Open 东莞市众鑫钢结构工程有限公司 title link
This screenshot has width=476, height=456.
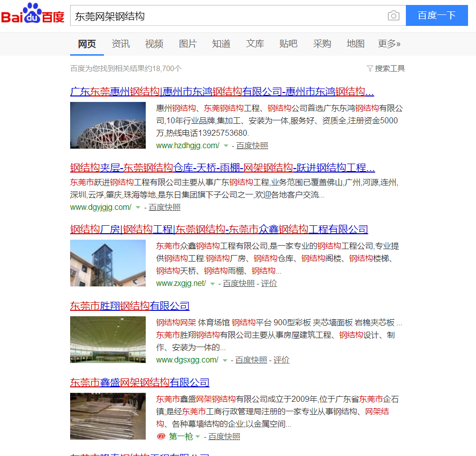coord(219,229)
